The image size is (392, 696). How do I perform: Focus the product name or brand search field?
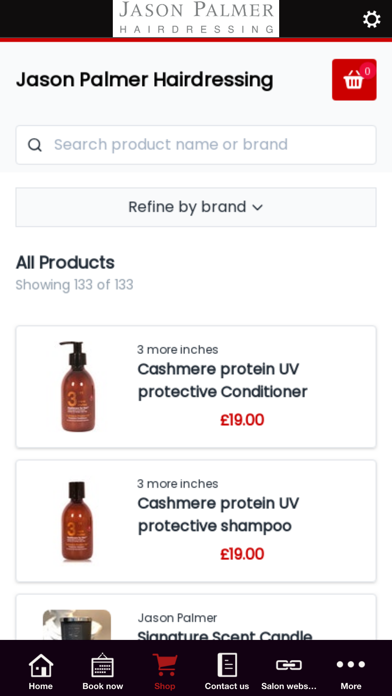[196, 145]
